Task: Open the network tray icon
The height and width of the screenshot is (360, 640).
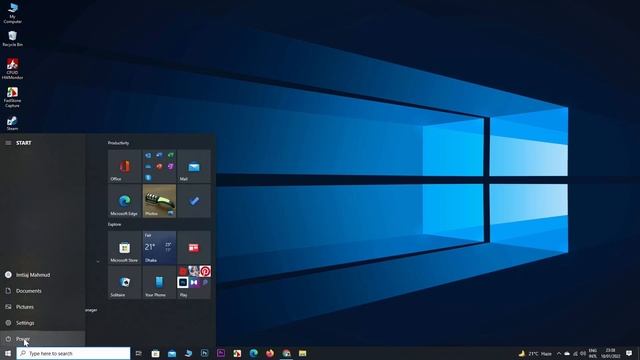Action: pos(576,353)
